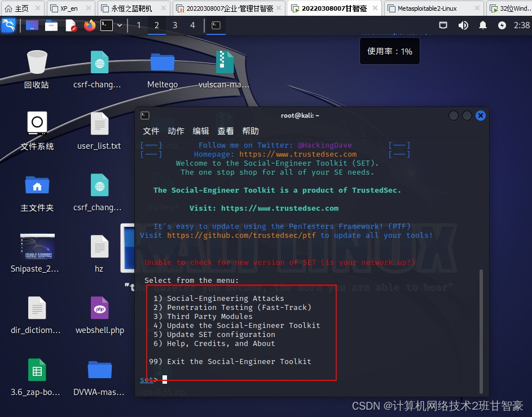This screenshot has height=417, width=532.
Task: Open the 编辑 menu in terminal
Action: 201,131
